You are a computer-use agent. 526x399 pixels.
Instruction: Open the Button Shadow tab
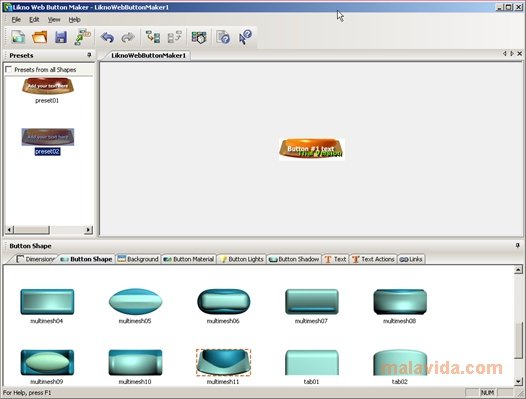click(x=294, y=259)
